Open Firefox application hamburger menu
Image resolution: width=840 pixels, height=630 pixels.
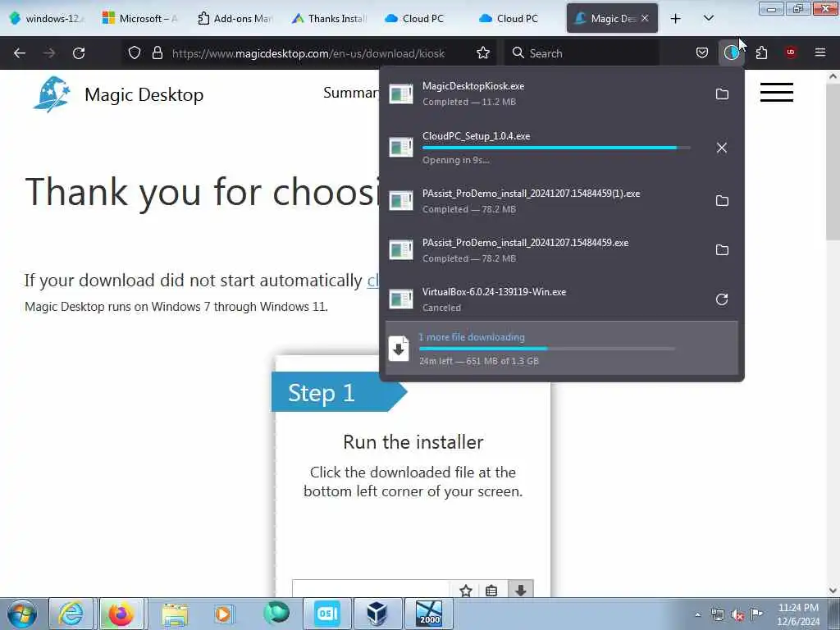[x=819, y=52]
